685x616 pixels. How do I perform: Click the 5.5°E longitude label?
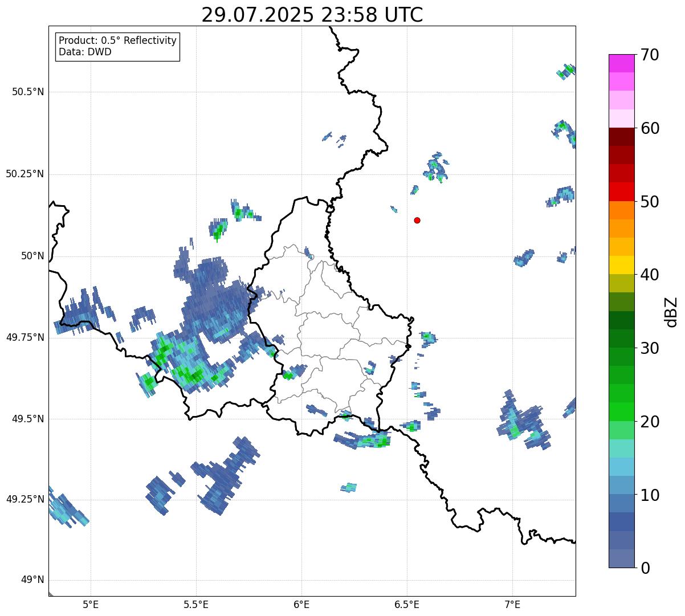(196, 604)
